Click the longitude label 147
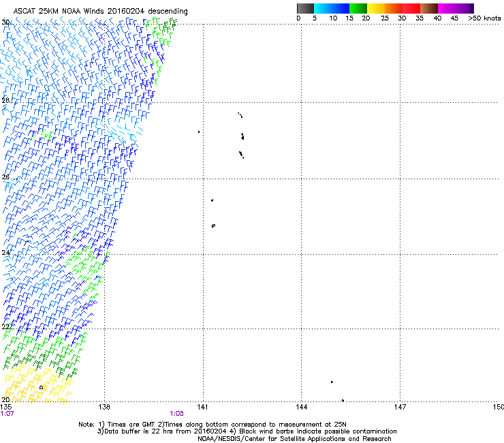 click(x=400, y=407)
